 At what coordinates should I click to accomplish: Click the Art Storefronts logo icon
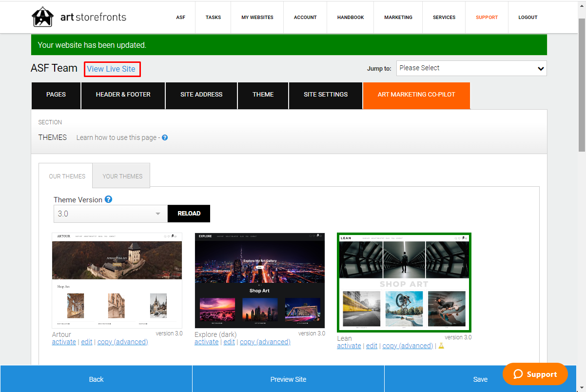click(42, 17)
